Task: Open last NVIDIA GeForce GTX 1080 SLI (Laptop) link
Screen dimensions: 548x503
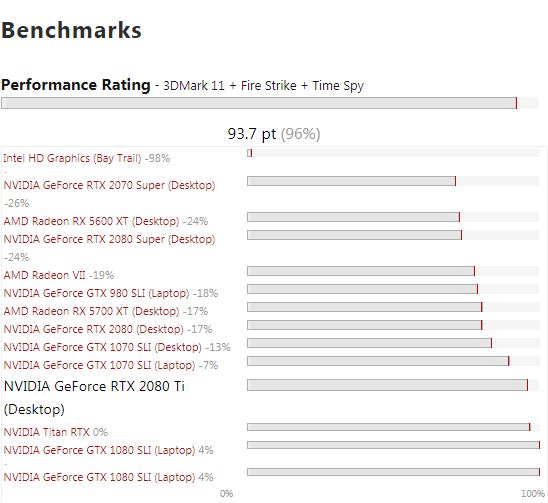Action: (x=99, y=477)
